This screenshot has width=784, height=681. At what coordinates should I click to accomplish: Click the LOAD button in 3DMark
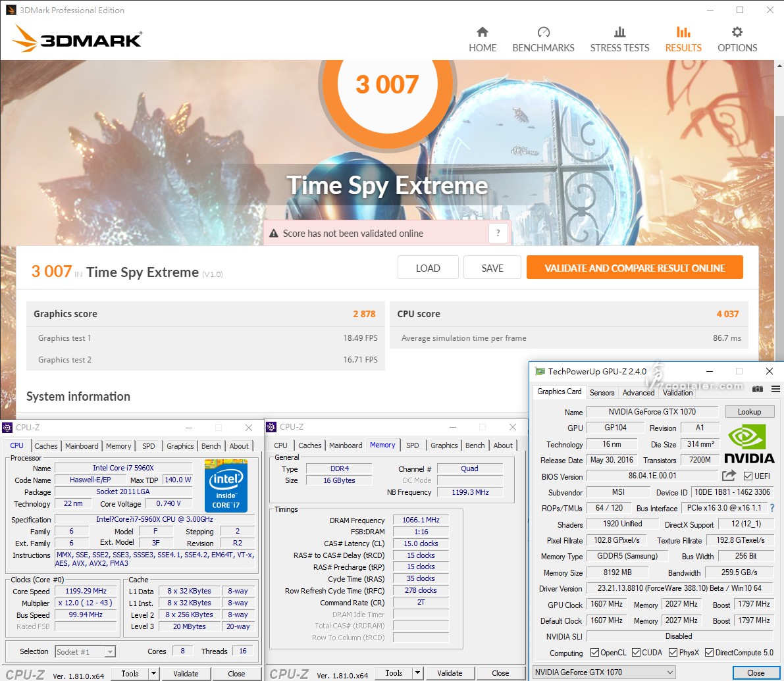click(428, 268)
